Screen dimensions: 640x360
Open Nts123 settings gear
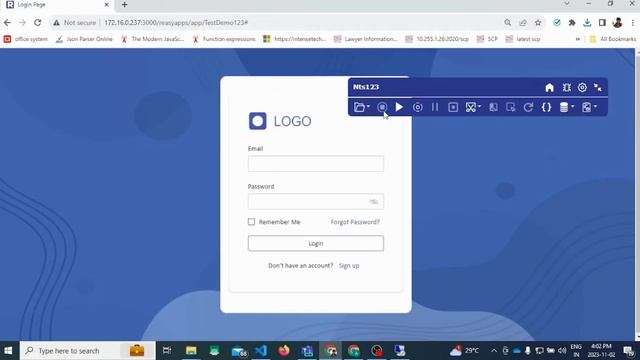582,87
